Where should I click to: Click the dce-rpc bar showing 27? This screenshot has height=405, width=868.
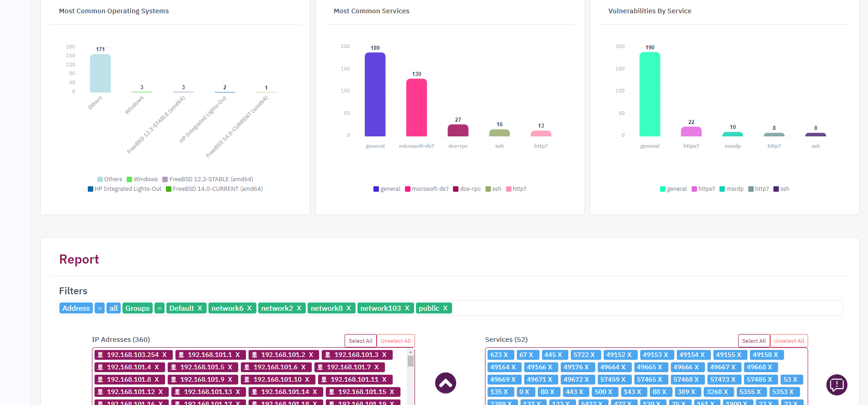coord(458,130)
